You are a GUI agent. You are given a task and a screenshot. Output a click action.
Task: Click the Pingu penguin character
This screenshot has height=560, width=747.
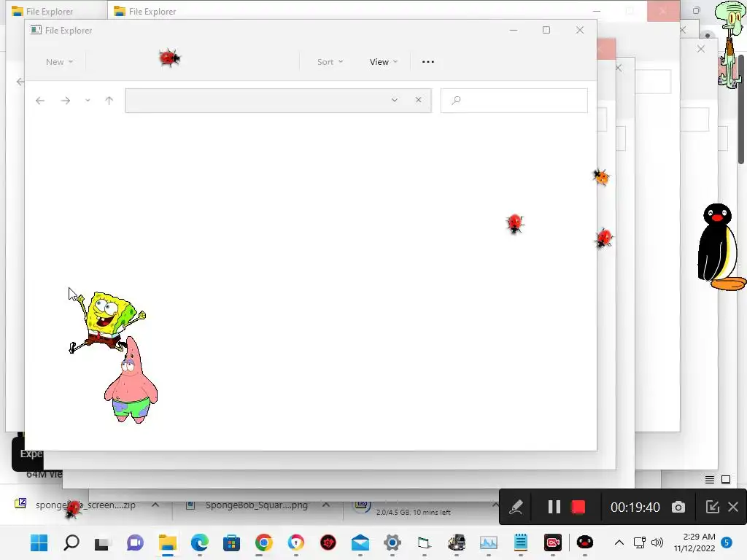click(x=721, y=246)
